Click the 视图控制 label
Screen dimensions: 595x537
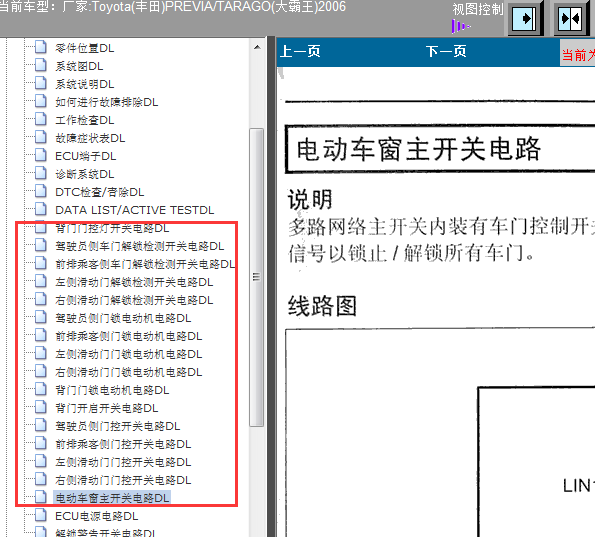pyautogui.click(x=477, y=9)
